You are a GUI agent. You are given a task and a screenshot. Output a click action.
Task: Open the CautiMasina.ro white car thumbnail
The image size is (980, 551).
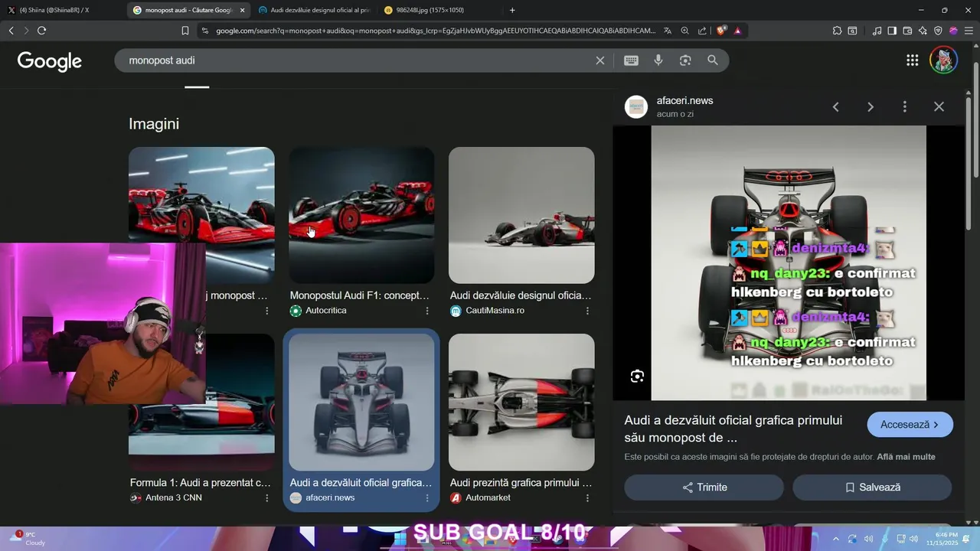pyautogui.click(x=521, y=215)
